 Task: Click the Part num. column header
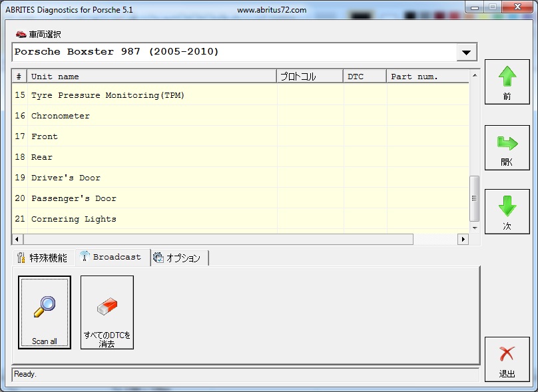click(x=427, y=77)
